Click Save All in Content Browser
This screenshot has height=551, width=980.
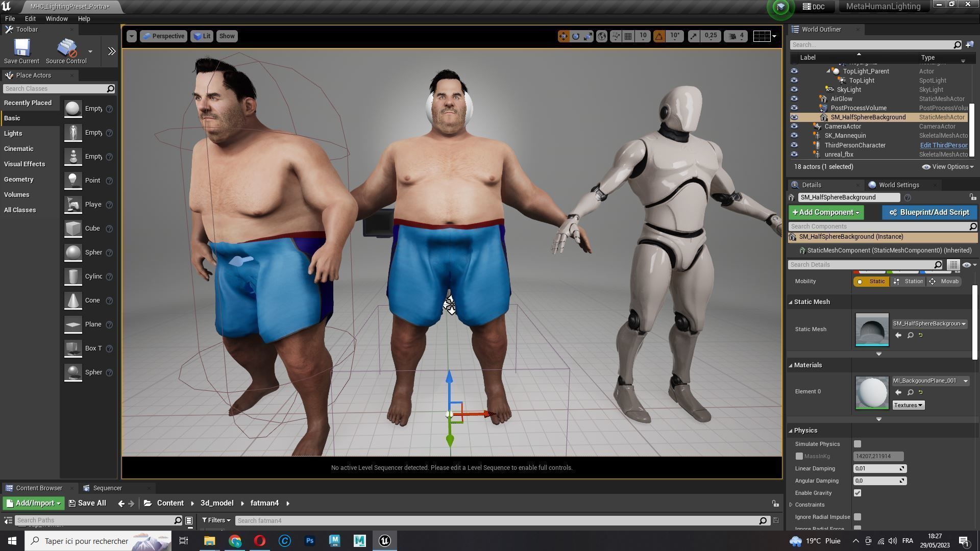pos(87,504)
